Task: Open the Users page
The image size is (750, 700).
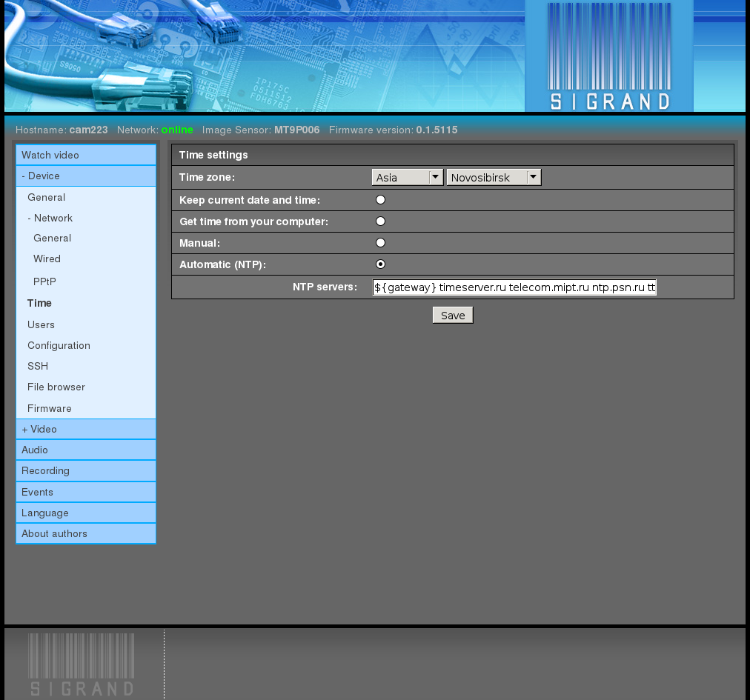Action: [x=41, y=324]
